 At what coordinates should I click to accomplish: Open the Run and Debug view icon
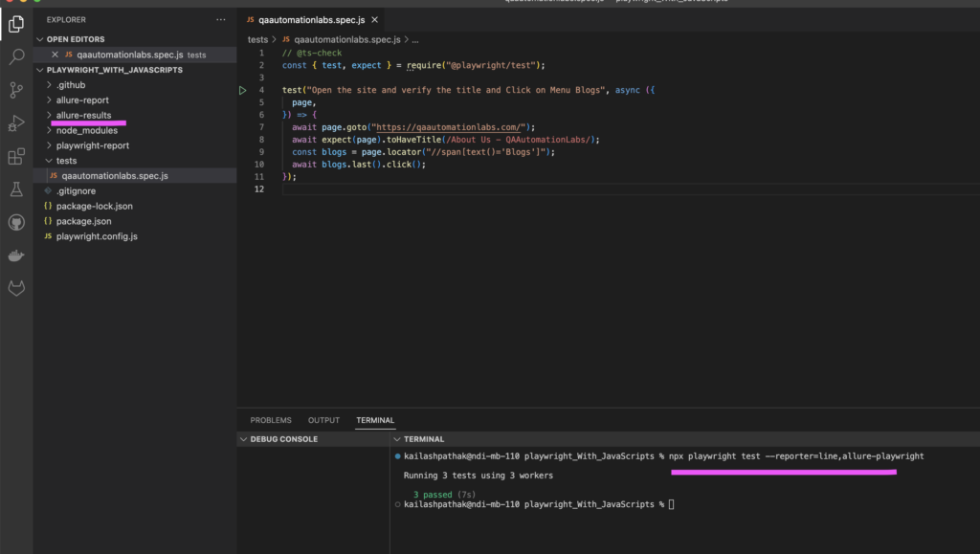coord(16,123)
